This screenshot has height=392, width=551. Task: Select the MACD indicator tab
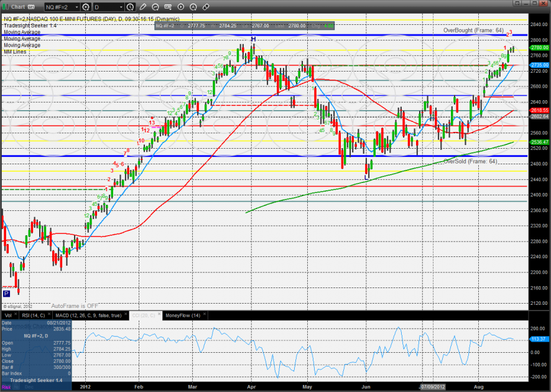point(88,315)
